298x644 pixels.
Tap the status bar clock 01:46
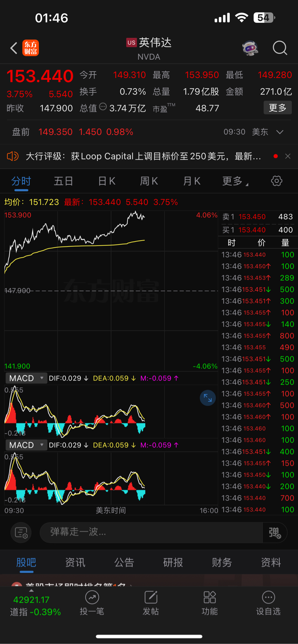(52, 18)
